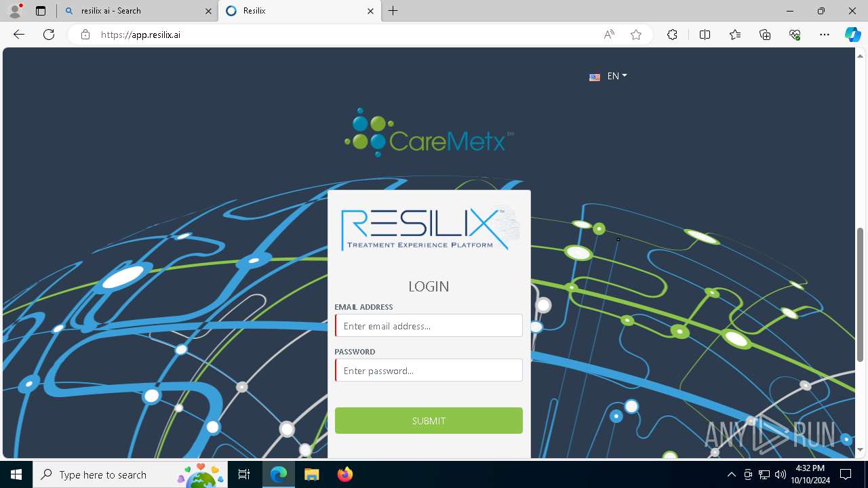
Task: Click the PASSWORD label
Action: [x=355, y=352]
